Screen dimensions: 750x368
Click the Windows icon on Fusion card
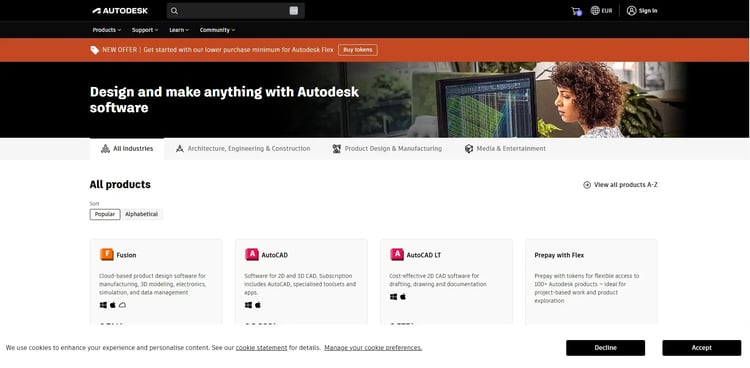(x=103, y=305)
